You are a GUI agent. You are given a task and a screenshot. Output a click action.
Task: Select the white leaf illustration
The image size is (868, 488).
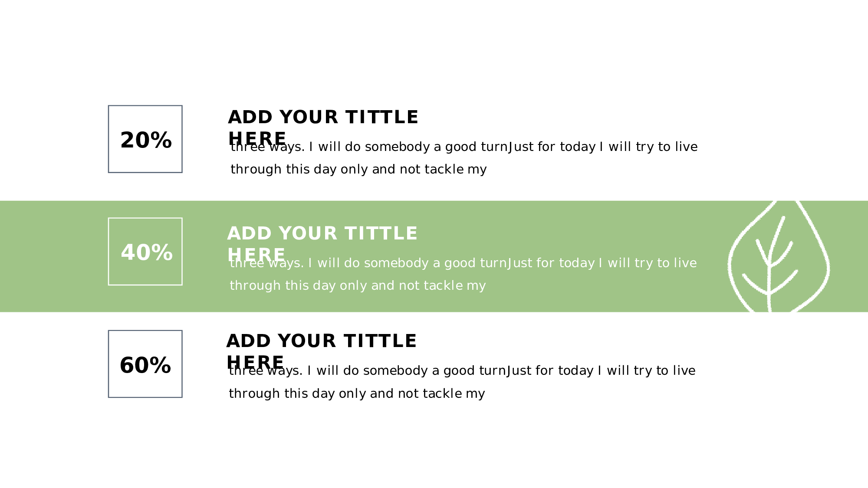point(779,256)
